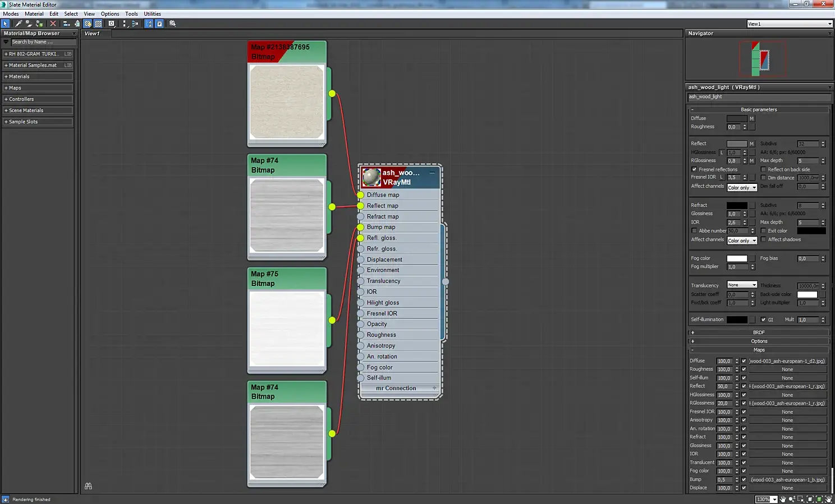
Task: Open the Edit menu
Action: click(54, 13)
